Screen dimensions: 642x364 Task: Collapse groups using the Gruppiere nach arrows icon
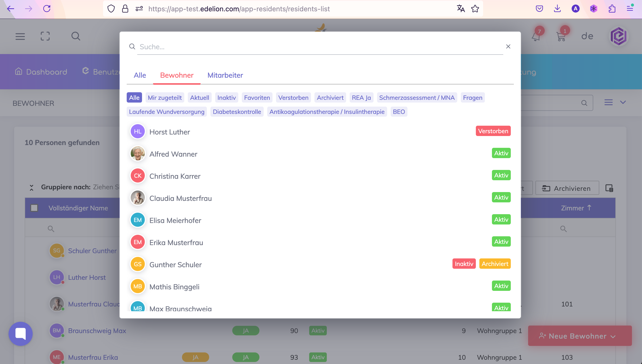(31, 187)
